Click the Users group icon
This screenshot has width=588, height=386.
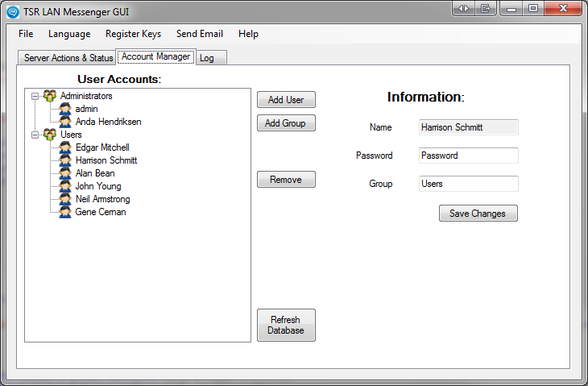[50, 135]
